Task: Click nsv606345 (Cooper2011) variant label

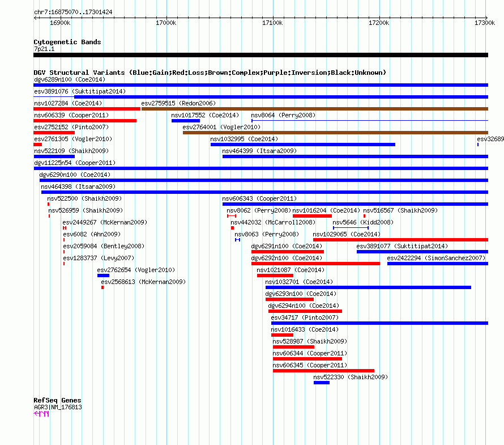Action: [x=310, y=365]
